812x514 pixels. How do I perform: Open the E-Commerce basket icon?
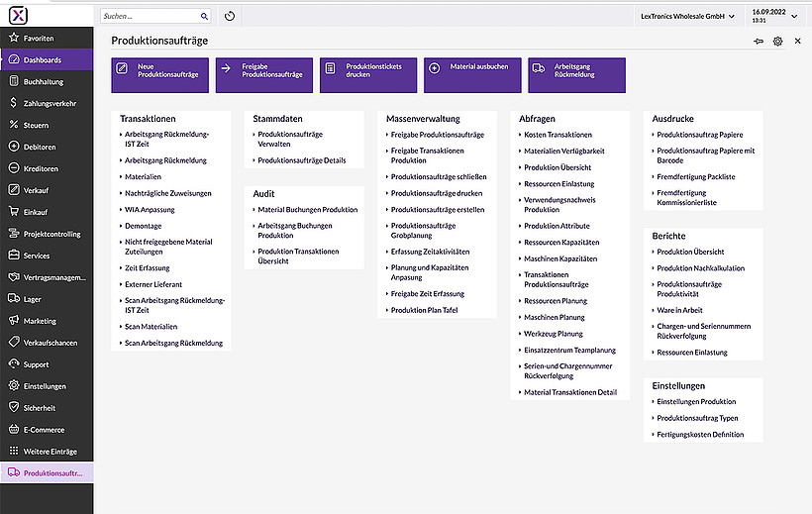14,430
